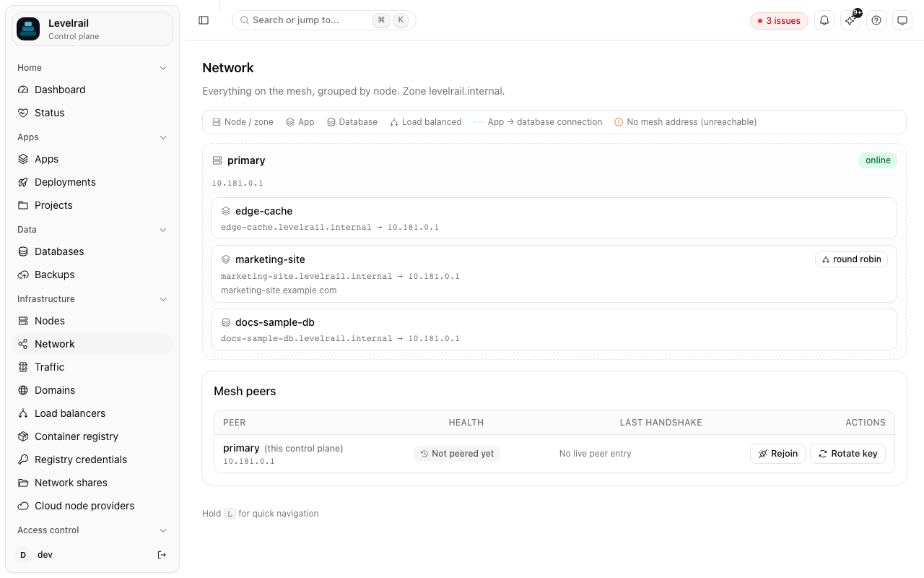Viewport: 924px width, 578px height.
Task: Click the monitor display icon
Action: click(902, 20)
